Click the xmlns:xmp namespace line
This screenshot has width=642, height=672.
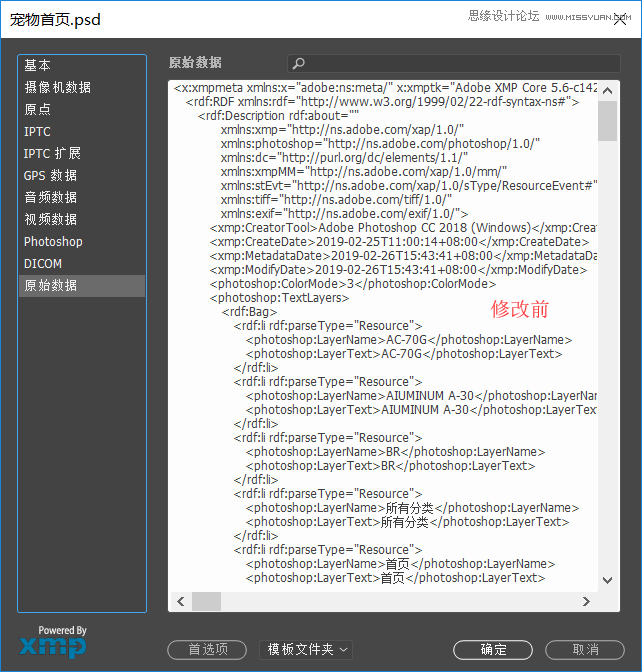pyautogui.click(x=342, y=130)
